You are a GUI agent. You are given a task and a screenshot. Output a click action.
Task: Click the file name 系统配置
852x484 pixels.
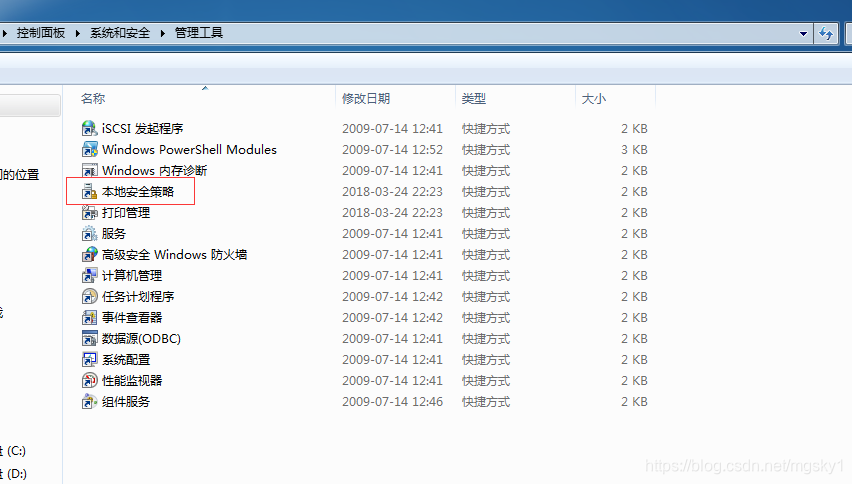point(126,360)
